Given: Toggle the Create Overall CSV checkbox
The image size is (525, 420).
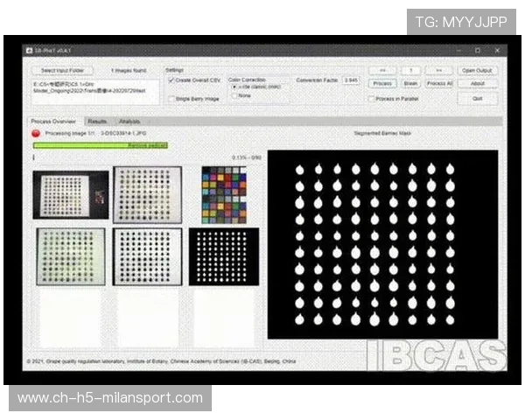Looking at the screenshot, I should (x=171, y=80).
